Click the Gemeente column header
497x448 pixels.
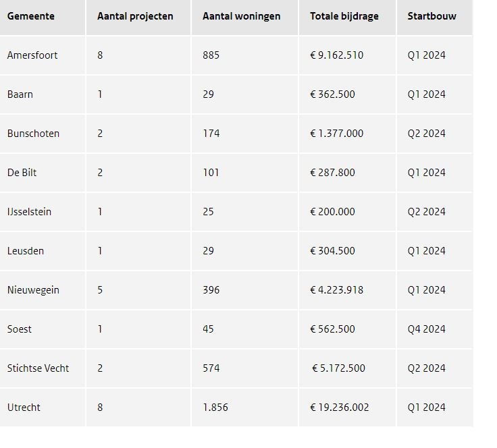coord(31,16)
